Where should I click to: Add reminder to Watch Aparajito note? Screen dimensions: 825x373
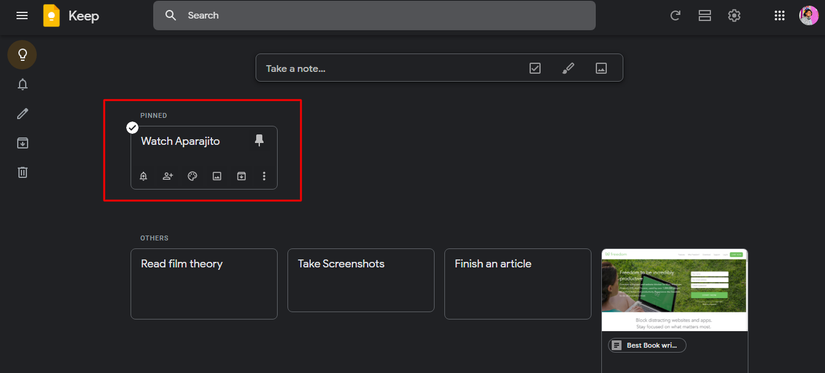pyautogui.click(x=143, y=176)
